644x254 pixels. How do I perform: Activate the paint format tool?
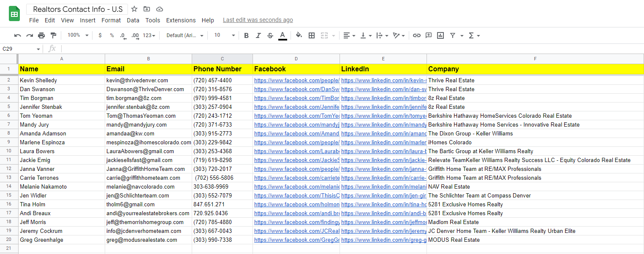[53, 35]
